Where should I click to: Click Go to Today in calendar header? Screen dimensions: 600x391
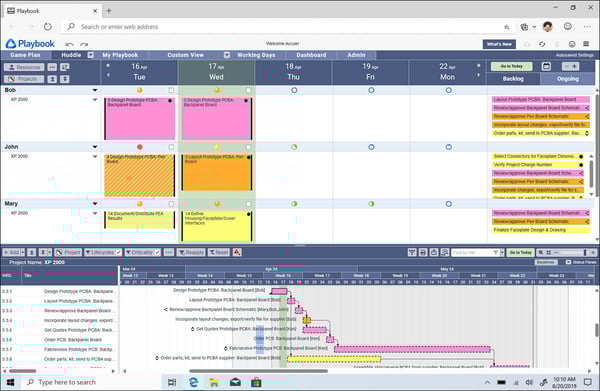click(x=512, y=67)
